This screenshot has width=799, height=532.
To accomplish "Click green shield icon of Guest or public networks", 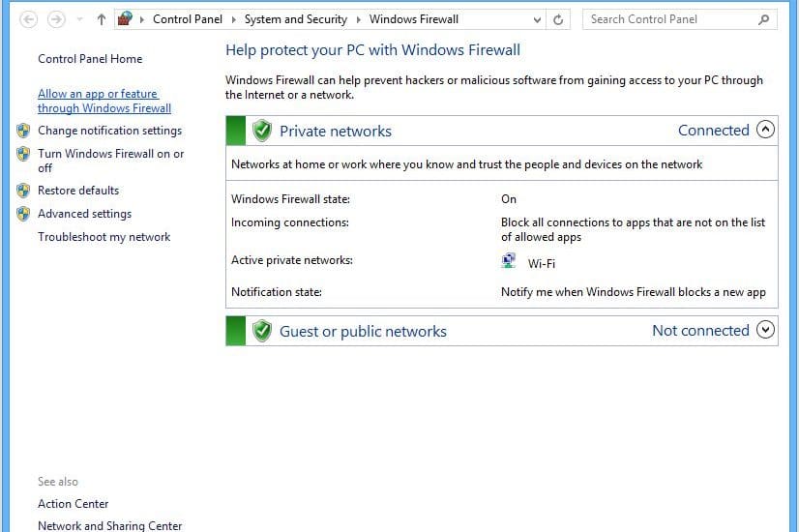I will coord(262,331).
